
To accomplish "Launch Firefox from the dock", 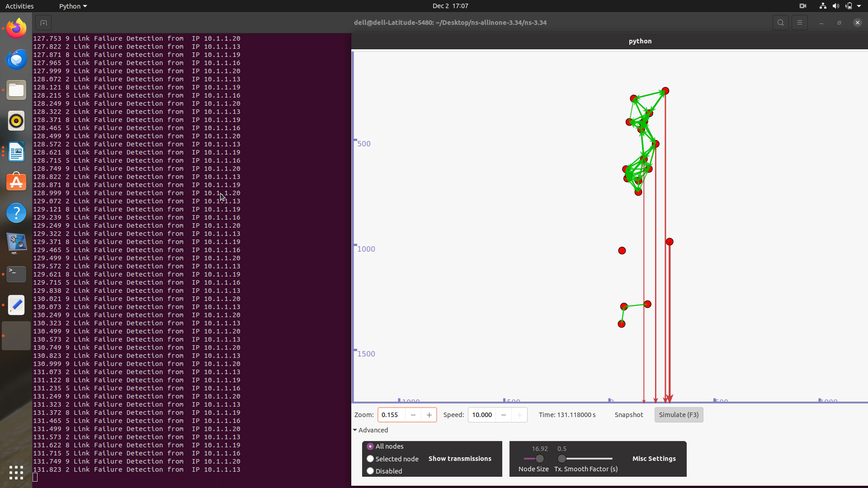I will 16,28.
